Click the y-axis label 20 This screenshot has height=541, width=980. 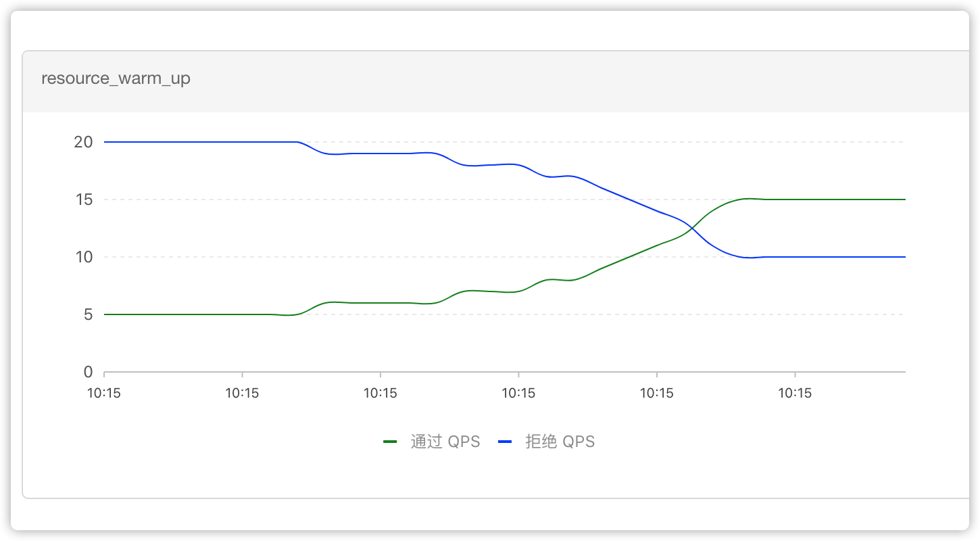click(84, 142)
